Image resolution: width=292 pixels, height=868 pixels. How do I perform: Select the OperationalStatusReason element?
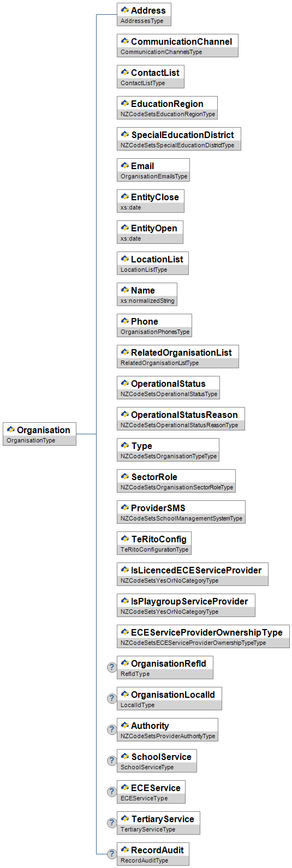click(x=181, y=418)
